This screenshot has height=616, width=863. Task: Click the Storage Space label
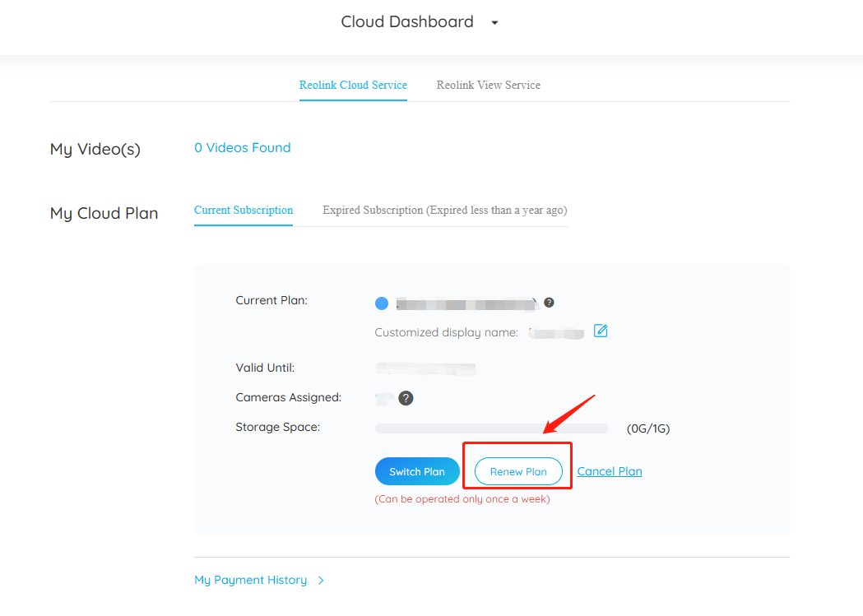277,427
